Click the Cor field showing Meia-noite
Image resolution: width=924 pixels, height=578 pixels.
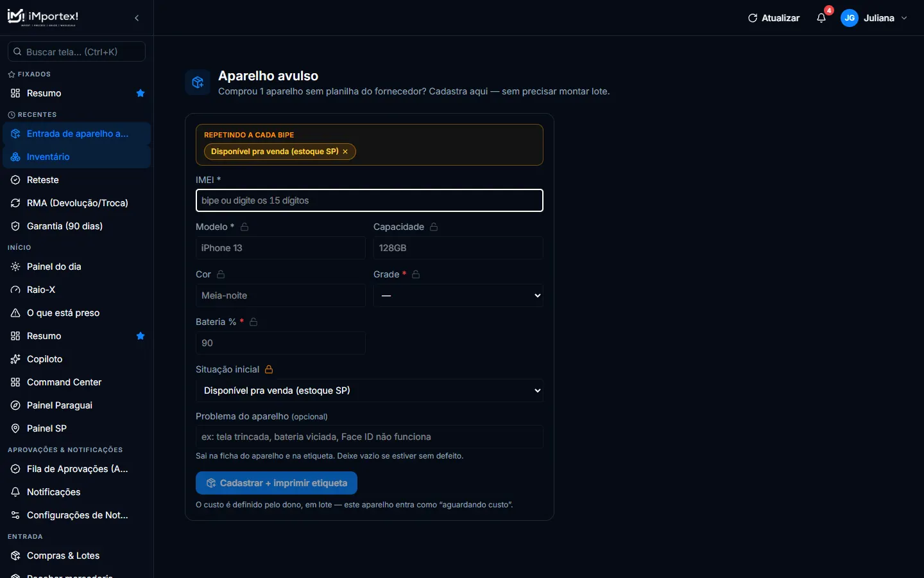[x=280, y=295]
